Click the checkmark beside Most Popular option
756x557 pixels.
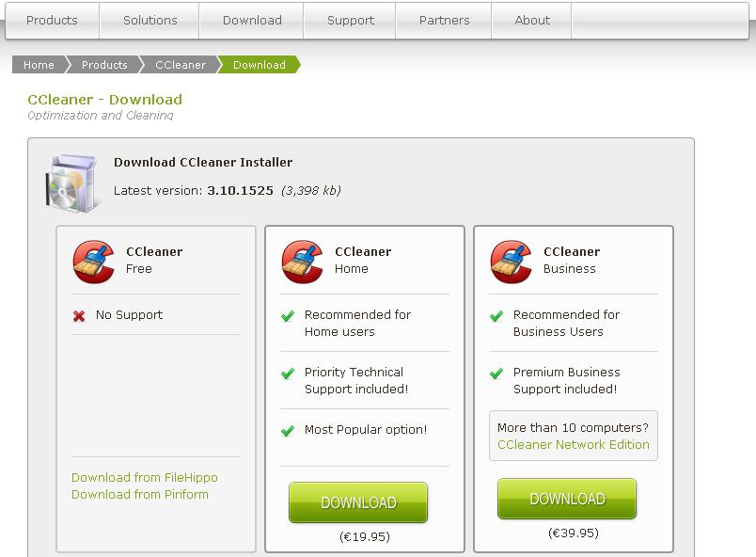coord(288,430)
